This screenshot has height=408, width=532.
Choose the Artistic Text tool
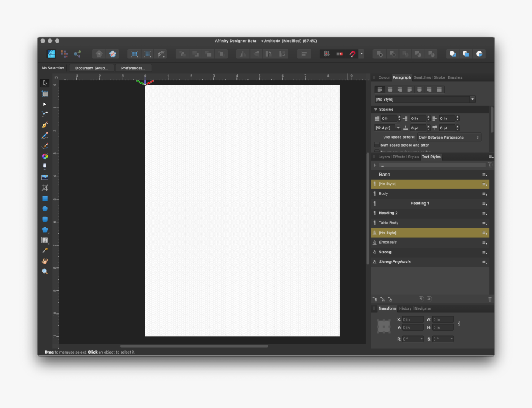(x=45, y=240)
